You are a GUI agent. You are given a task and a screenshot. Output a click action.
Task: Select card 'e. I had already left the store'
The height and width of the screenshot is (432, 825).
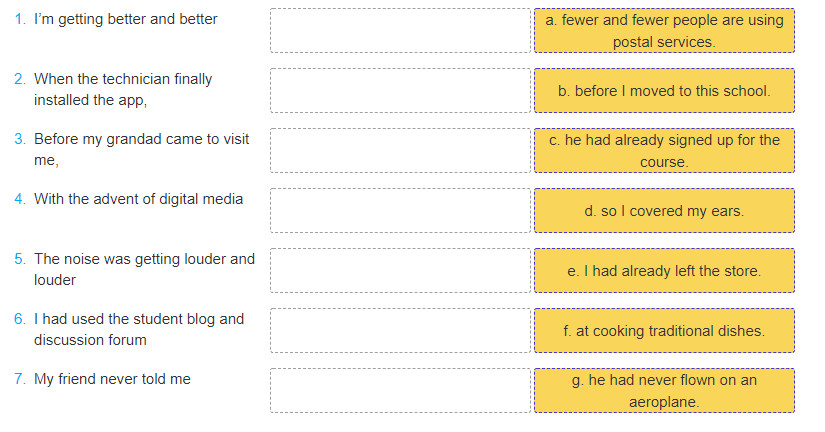tap(664, 270)
